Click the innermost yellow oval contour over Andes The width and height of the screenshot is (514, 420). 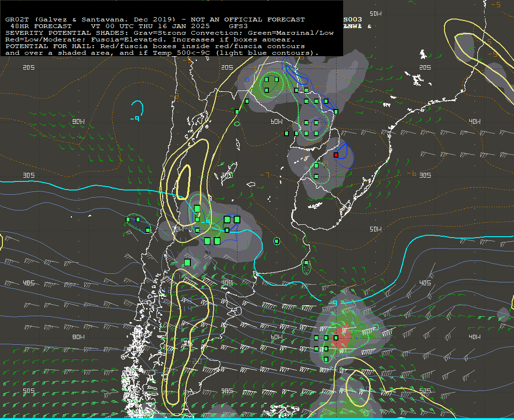pyautogui.click(x=184, y=181)
